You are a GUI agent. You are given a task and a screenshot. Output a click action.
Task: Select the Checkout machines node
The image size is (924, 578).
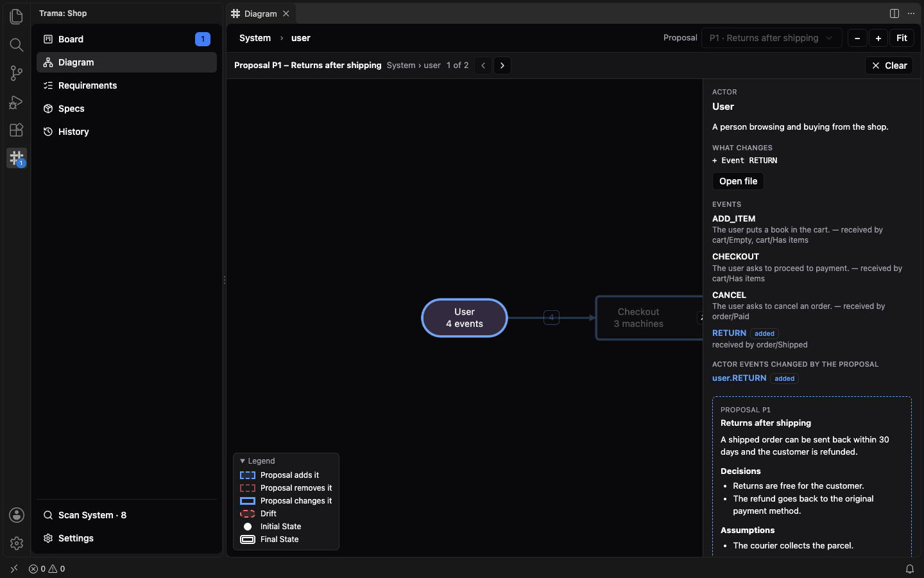(x=649, y=318)
